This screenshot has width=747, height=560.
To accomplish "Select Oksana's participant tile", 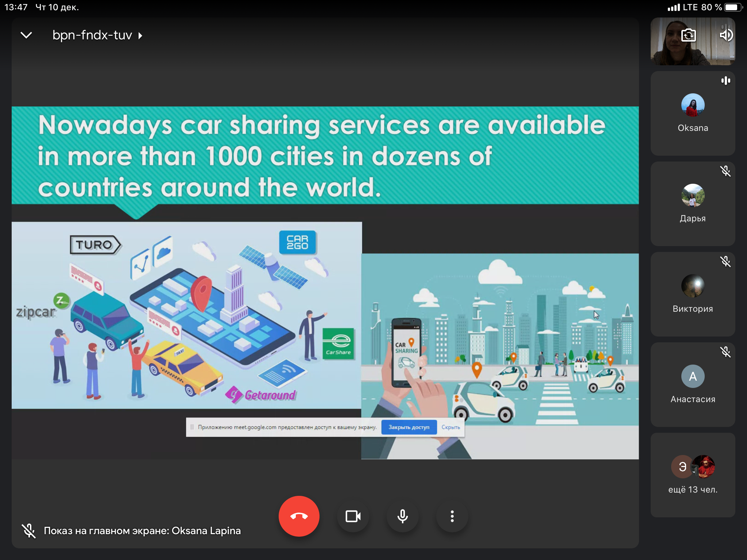I will click(693, 113).
